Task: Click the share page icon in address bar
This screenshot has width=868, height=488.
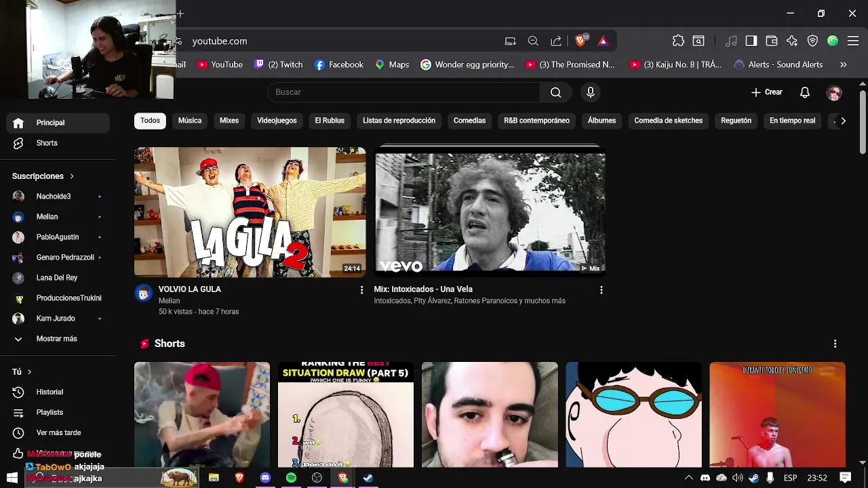Action: pyautogui.click(x=556, y=41)
